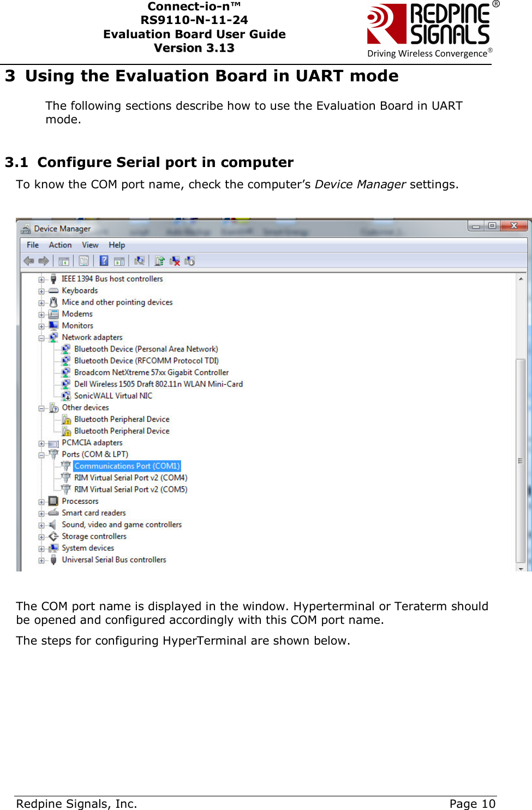Image resolution: width=532 pixels, height=810 pixels.
Task: Select Bluetooth Device (Personal Area Network)
Action: [146, 349]
